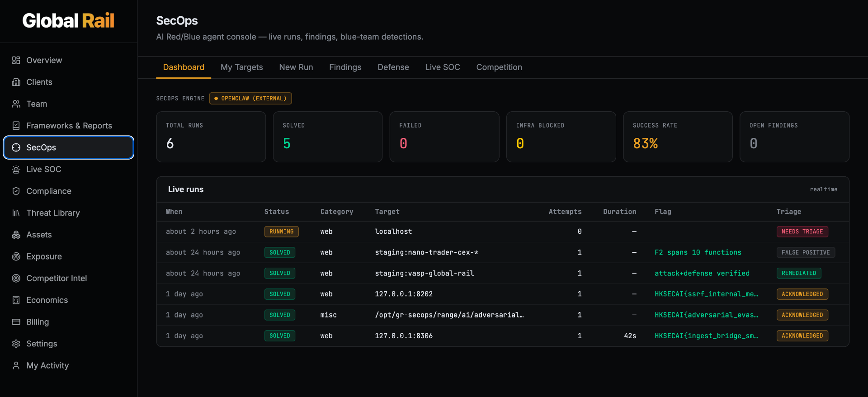Image resolution: width=868 pixels, height=397 pixels.
Task: Click the Threat Library books icon
Action: [16, 213]
